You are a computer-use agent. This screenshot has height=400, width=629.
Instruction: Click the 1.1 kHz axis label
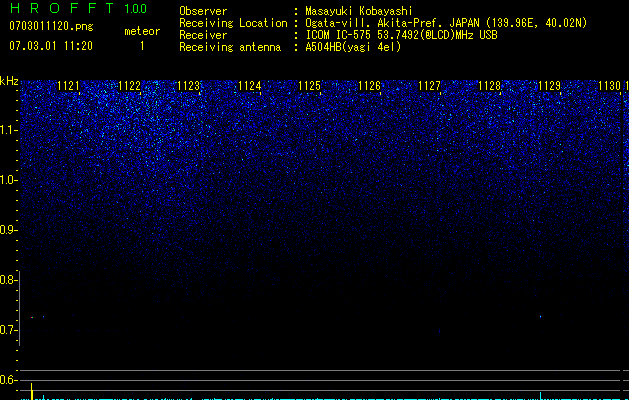pyautogui.click(x=8, y=130)
